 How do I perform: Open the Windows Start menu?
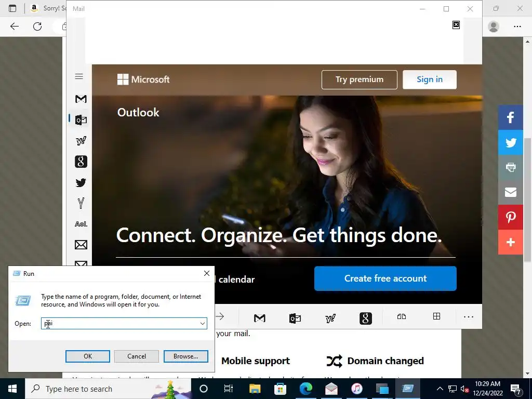[x=12, y=389]
